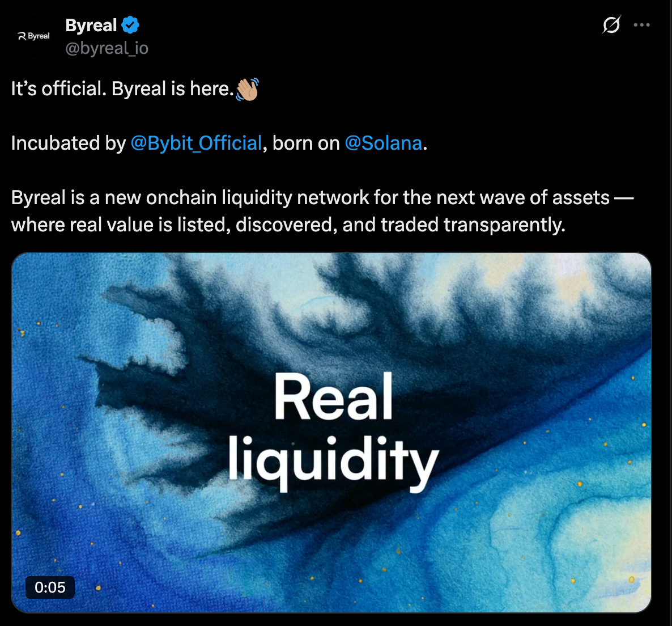Click the small R glyph in Byreal avatar

click(x=22, y=36)
